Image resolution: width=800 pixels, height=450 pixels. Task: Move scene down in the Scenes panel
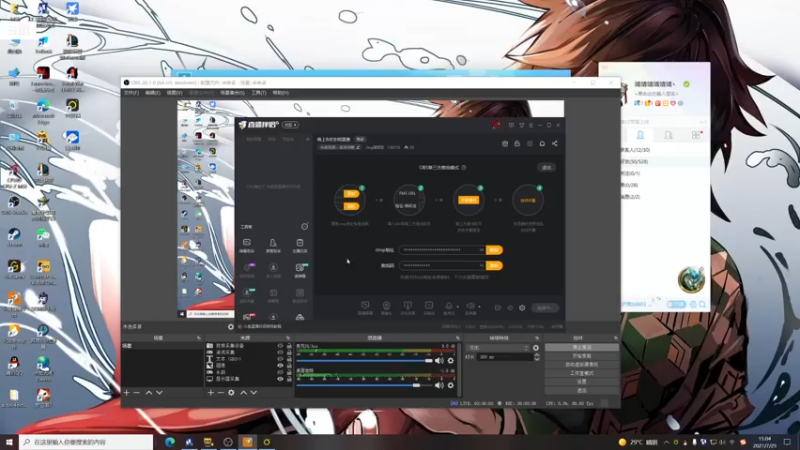tap(159, 393)
